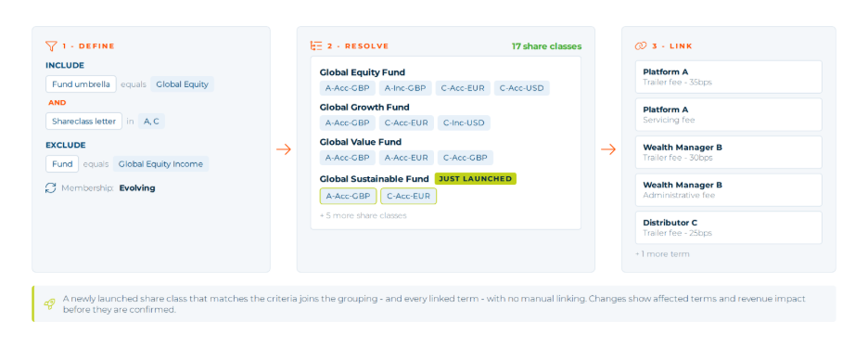The image size is (868, 348).
Task: Click the '3 - LINK' panel title
Action: [672, 46]
